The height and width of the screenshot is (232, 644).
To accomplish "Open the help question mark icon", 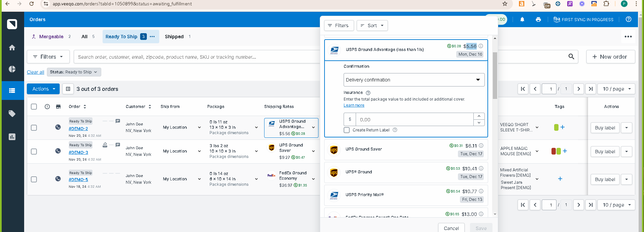I will [x=629, y=19].
